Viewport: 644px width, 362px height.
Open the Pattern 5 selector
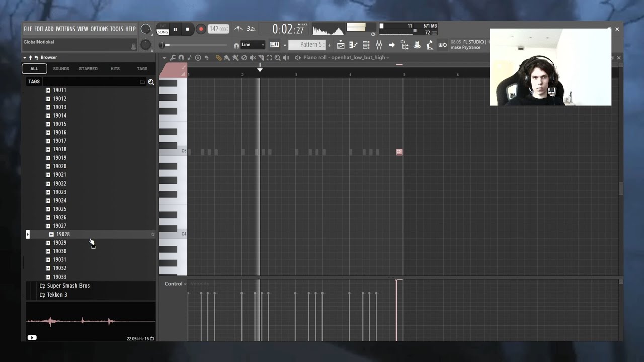click(306, 45)
